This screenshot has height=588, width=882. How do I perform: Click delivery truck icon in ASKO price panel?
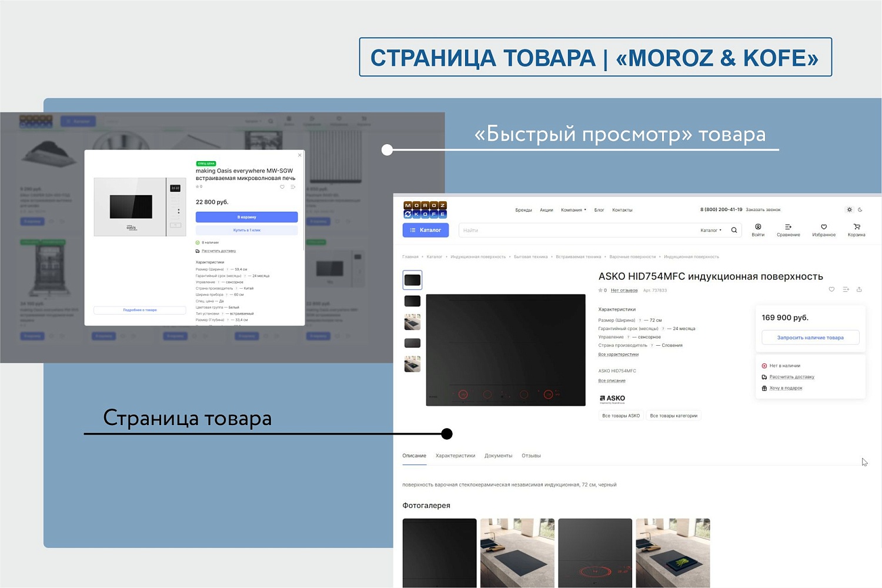point(764,377)
